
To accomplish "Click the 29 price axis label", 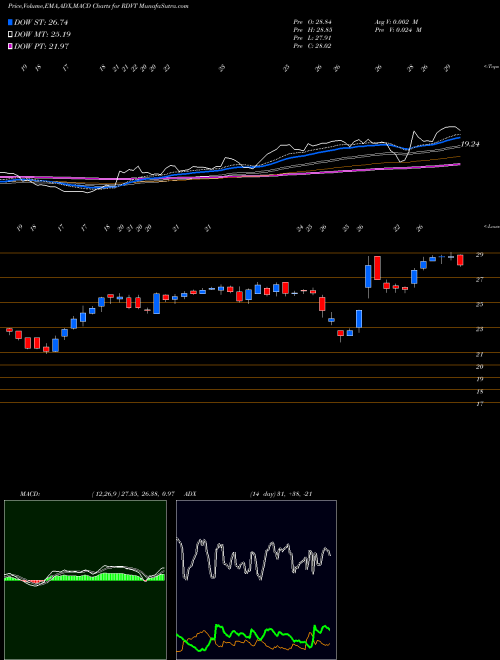I will coord(479,255).
